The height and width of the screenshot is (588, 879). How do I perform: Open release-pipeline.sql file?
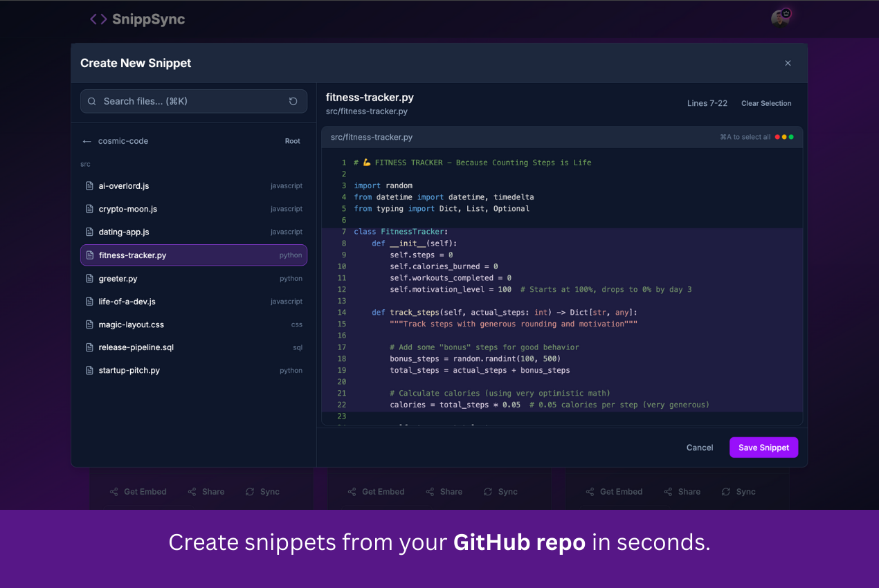[136, 347]
